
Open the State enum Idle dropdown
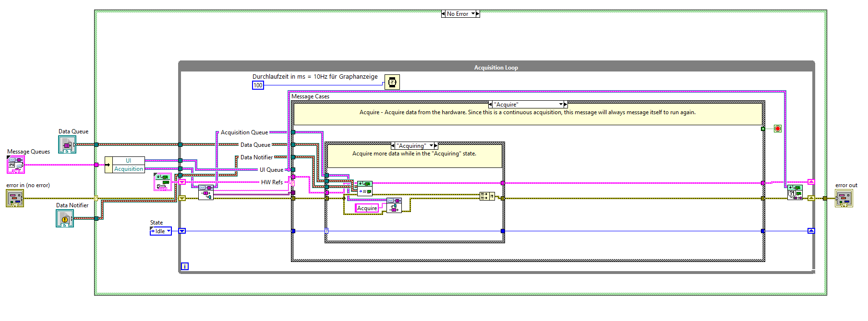click(169, 231)
